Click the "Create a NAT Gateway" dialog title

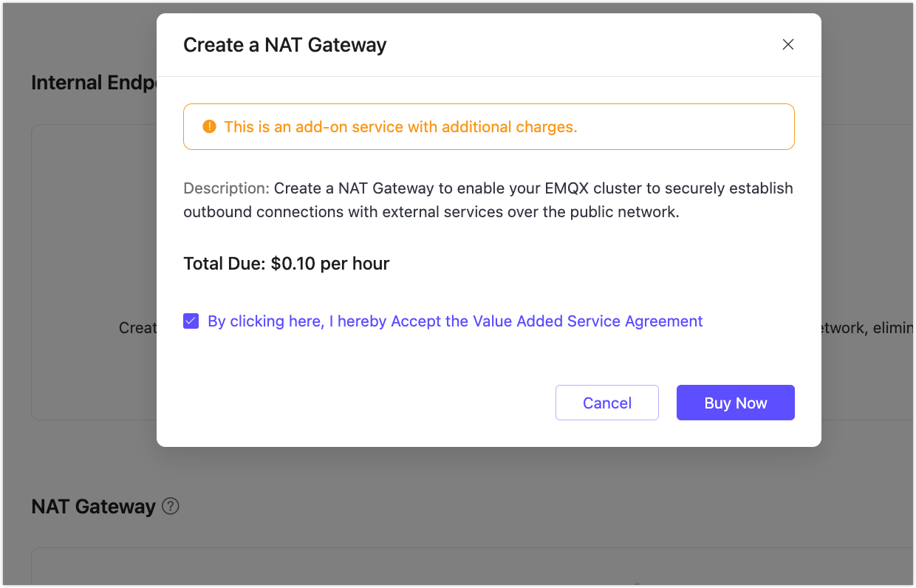point(284,45)
